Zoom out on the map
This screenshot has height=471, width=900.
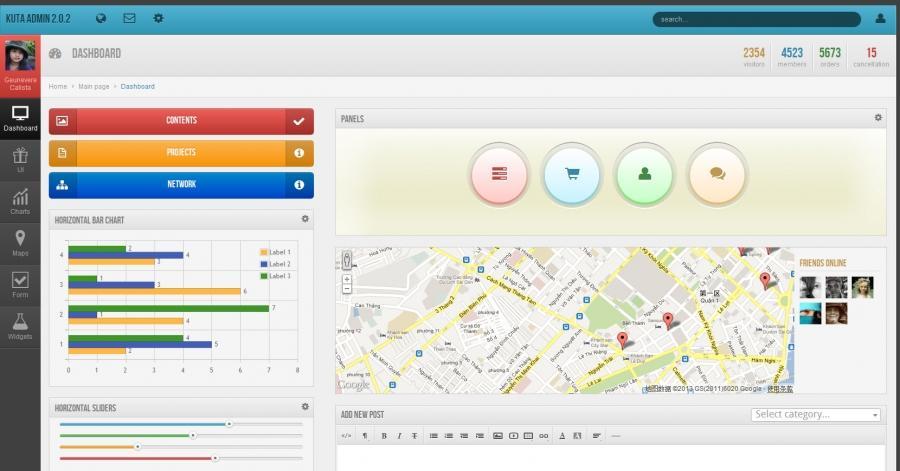347,289
